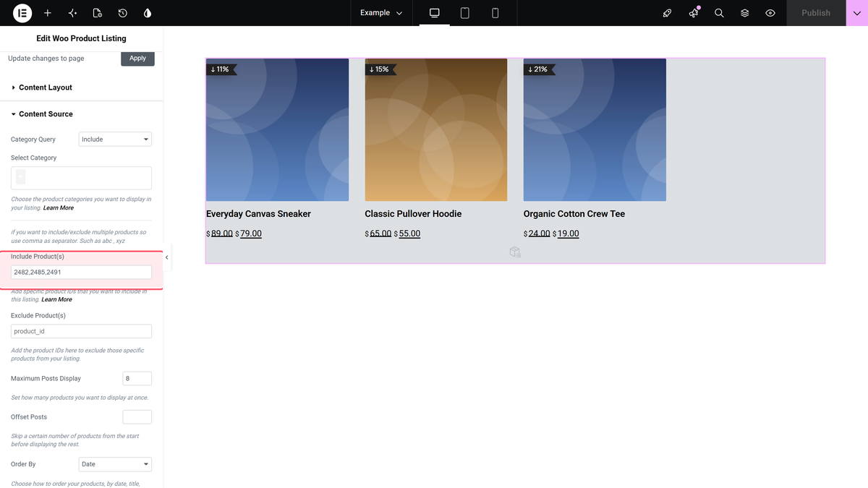Screen dimensions: 868x488
Task: Click the Classic Pullover Hoodie image
Action: click(x=436, y=130)
